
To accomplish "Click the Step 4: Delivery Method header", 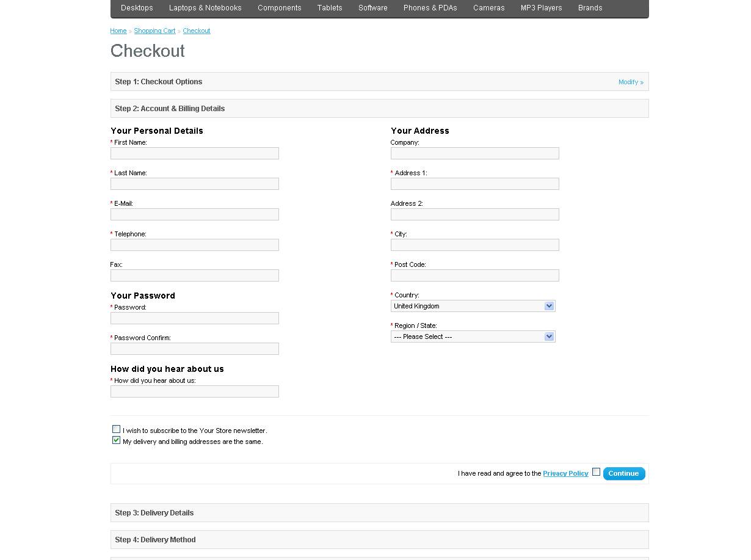I will pyautogui.click(x=379, y=540).
